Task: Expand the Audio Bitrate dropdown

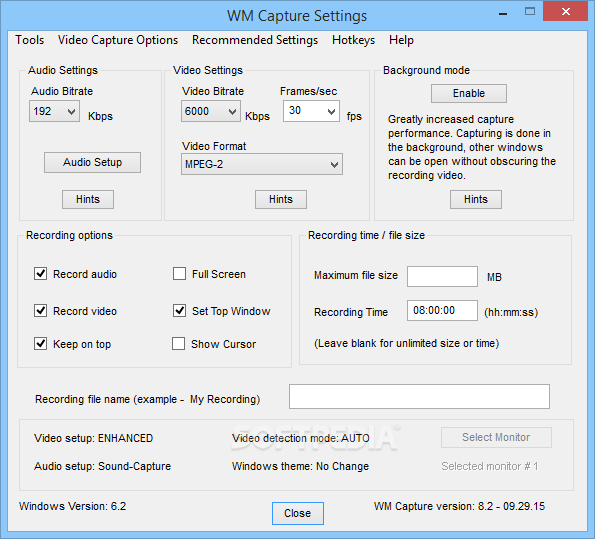Action: (x=54, y=111)
